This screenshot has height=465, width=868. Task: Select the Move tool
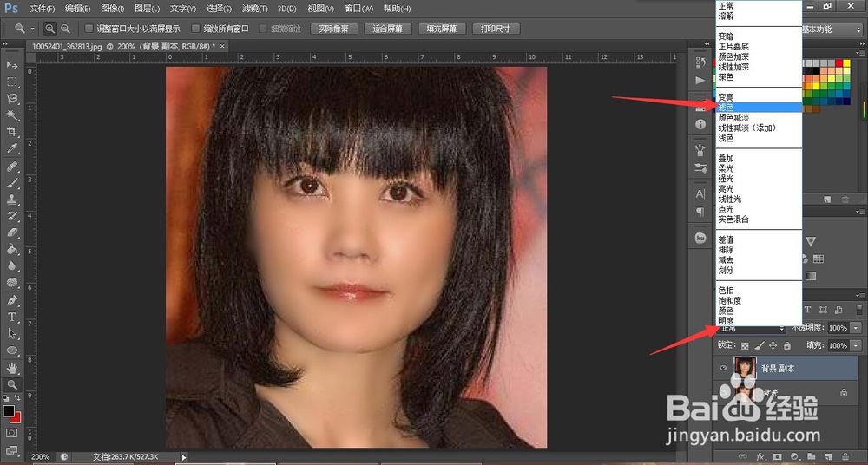point(12,65)
